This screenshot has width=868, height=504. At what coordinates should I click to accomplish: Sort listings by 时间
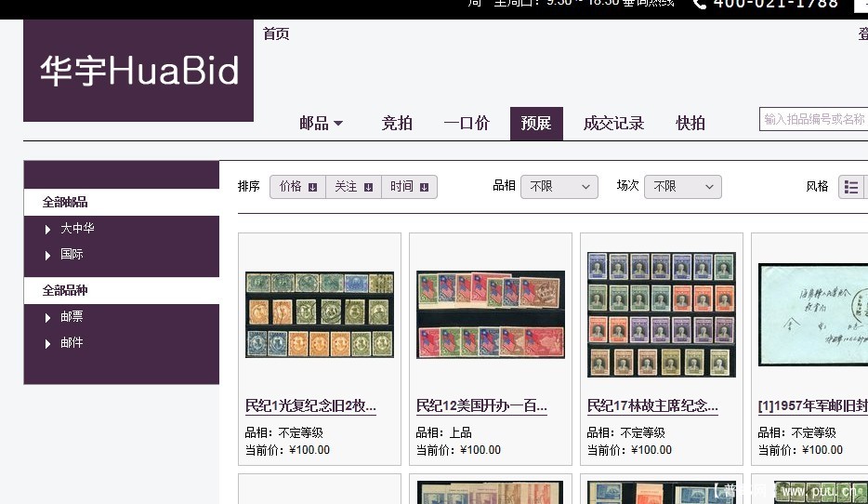tap(409, 187)
